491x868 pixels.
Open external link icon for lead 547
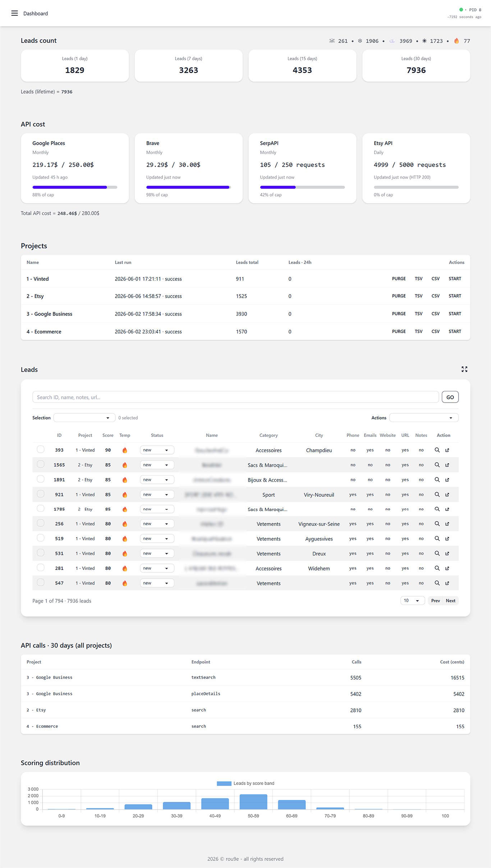coord(447,583)
